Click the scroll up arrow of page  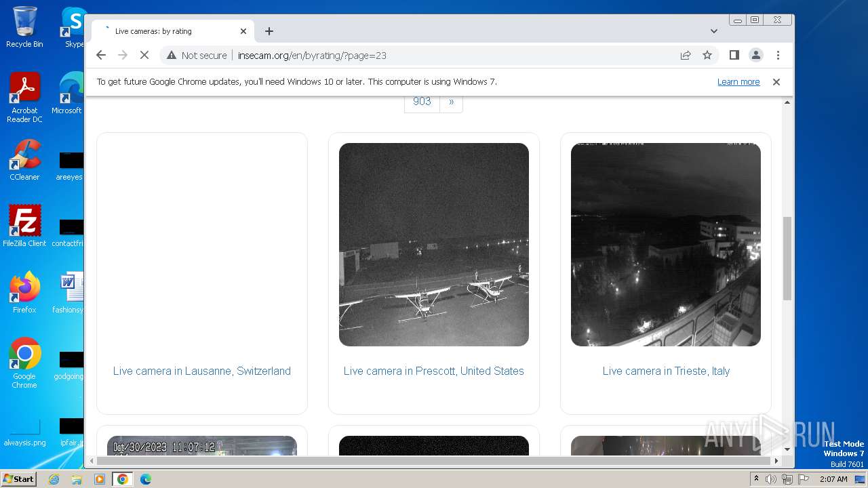click(787, 102)
